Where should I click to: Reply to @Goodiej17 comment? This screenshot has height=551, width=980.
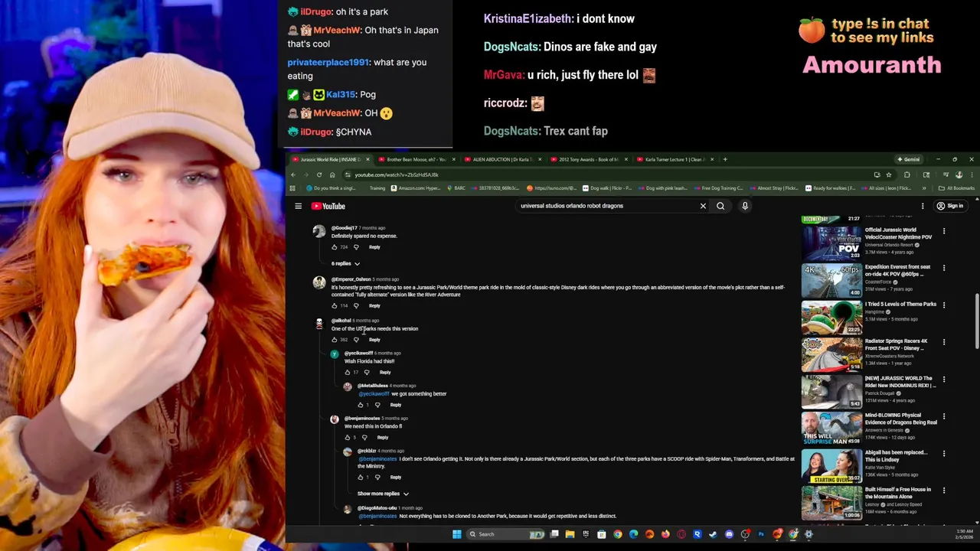point(374,247)
